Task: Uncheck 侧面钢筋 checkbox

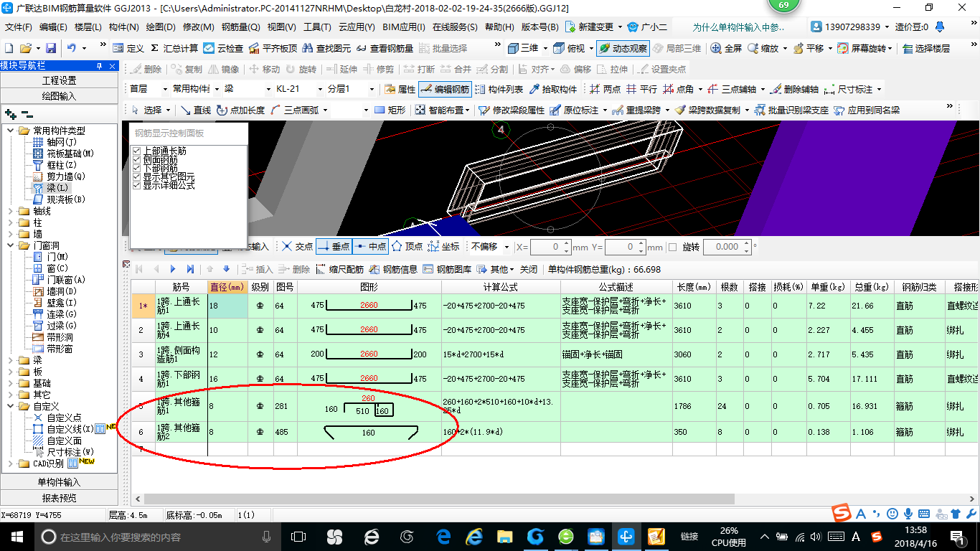Action: 136,160
